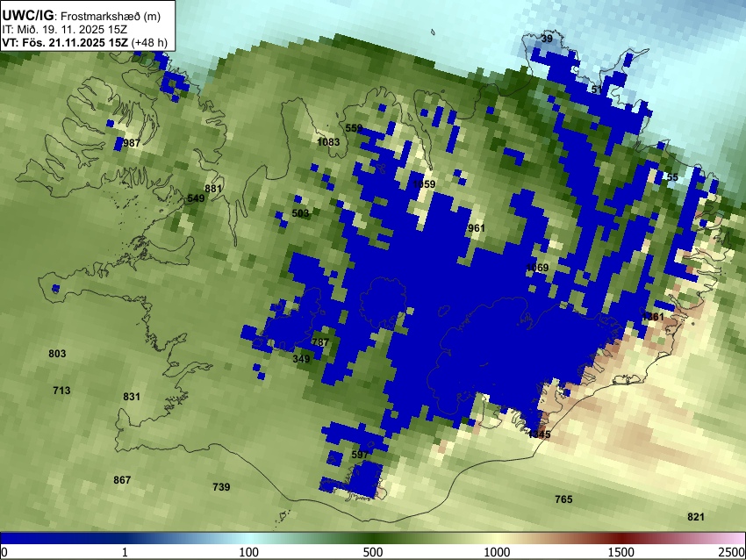The width and height of the screenshot is (746, 560).
Task: Click the map value 1069
Action: point(537,268)
